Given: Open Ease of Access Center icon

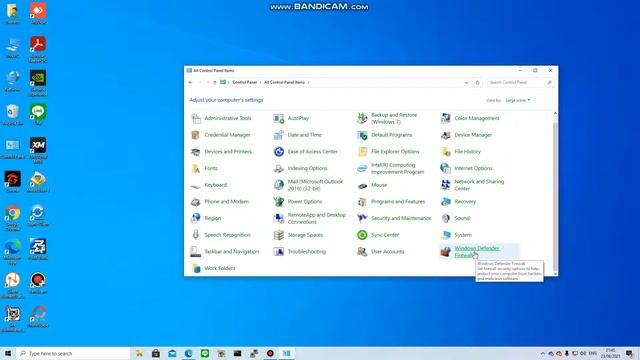Looking at the screenshot, I should (279, 152).
